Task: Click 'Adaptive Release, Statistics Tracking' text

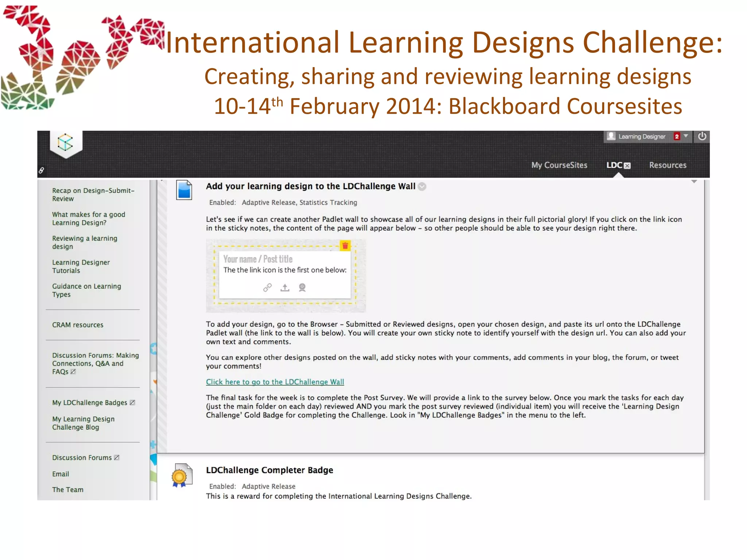Action: 299,202
